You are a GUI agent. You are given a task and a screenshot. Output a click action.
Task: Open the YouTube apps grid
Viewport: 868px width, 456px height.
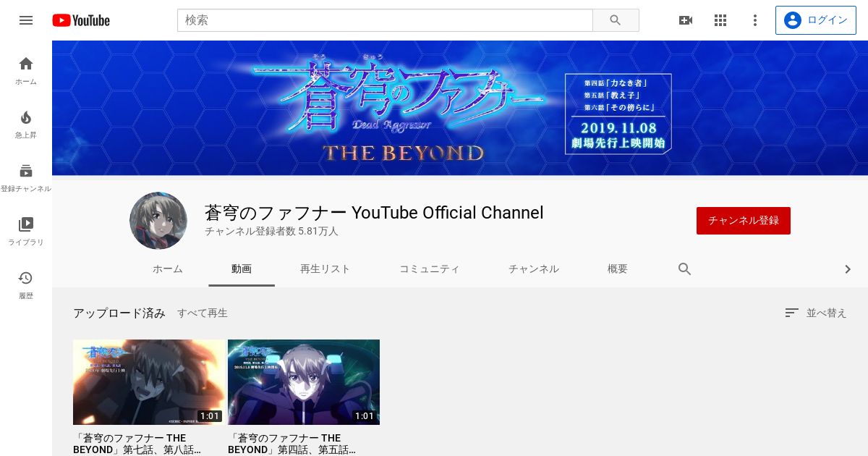point(720,20)
